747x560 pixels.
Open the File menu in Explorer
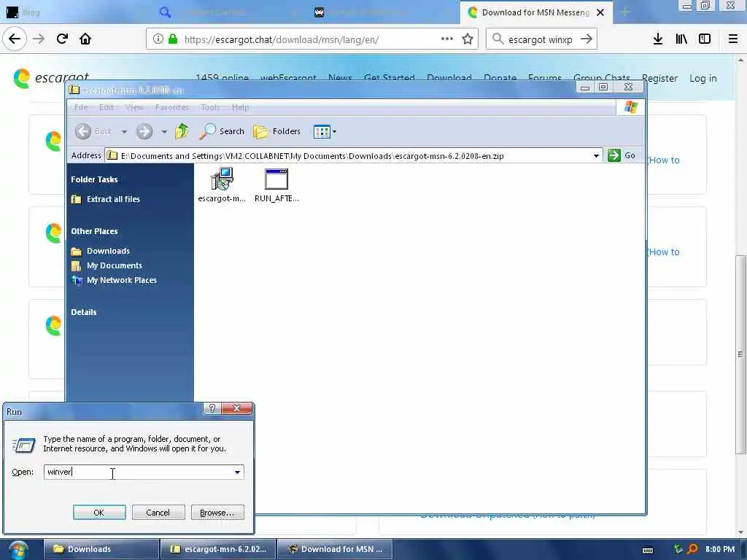tap(81, 107)
